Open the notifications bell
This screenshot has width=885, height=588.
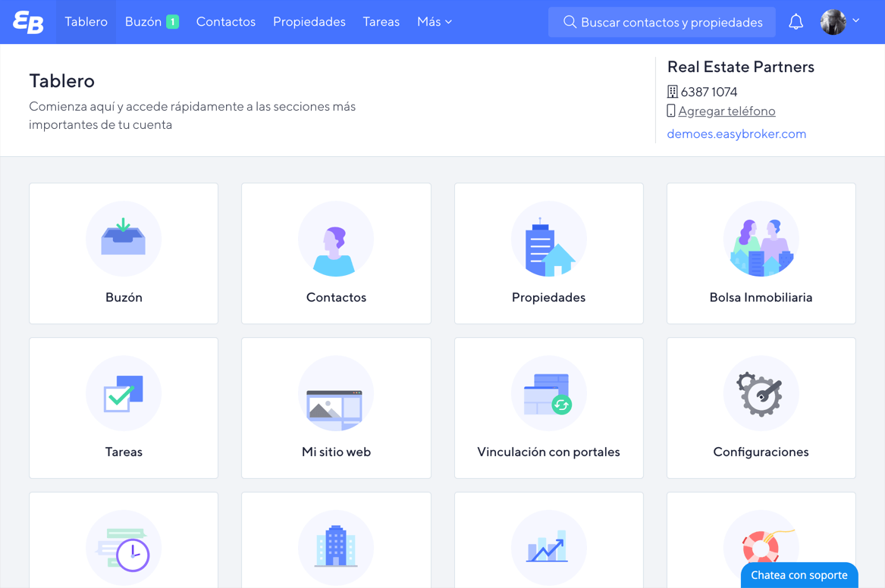click(796, 22)
